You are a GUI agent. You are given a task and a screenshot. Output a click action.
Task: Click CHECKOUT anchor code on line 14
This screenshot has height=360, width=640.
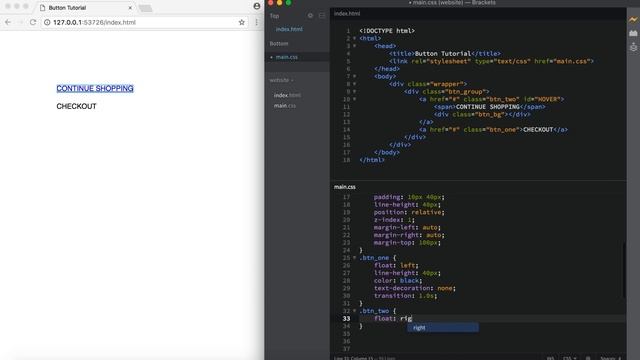click(493, 130)
